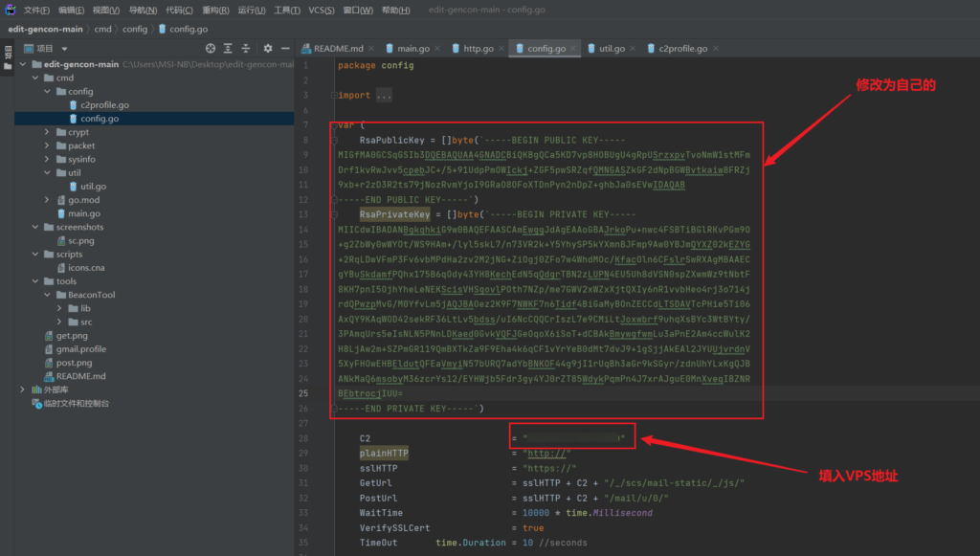Screen dimensions: 980x556
Task: Click the expand all icon in project panel
Action: point(228,48)
